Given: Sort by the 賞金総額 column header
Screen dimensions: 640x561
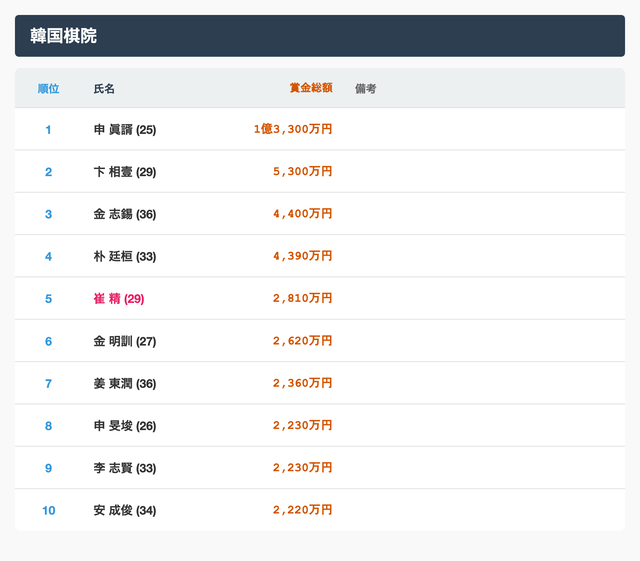Looking at the screenshot, I should tap(310, 89).
